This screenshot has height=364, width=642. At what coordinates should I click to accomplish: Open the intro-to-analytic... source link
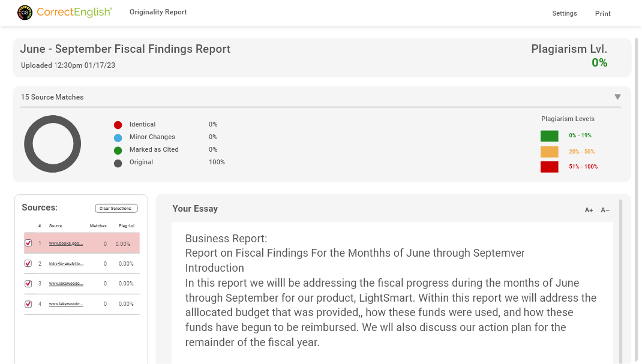point(66,264)
